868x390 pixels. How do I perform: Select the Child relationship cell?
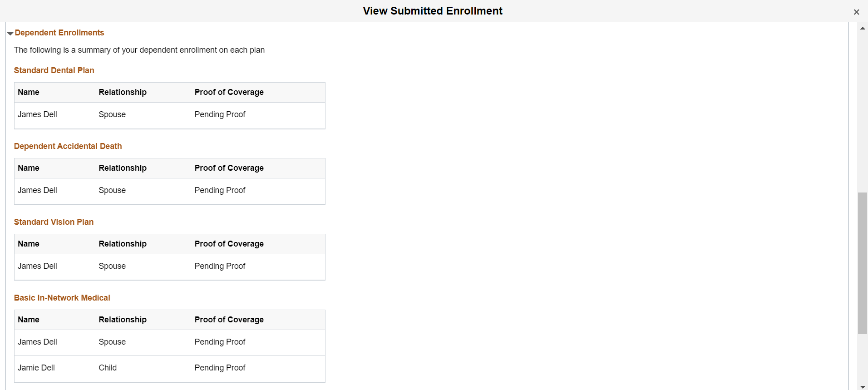108,368
